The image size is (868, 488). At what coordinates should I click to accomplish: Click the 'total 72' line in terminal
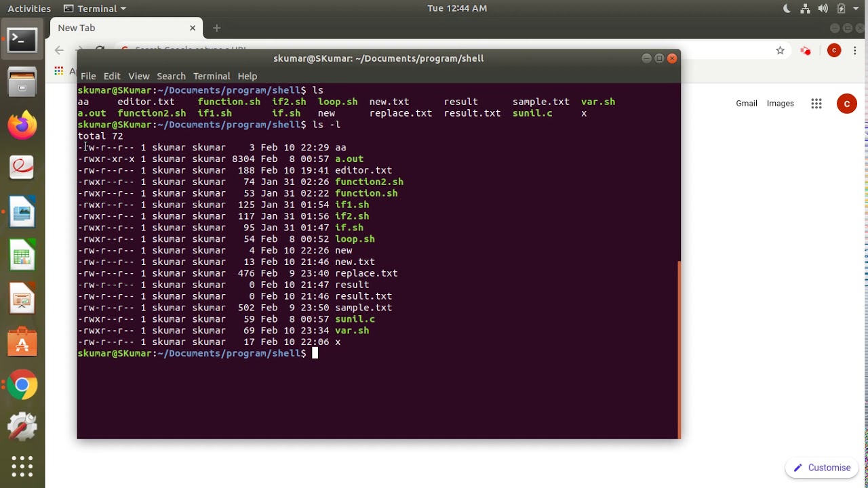pyautogui.click(x=100, y=136)
